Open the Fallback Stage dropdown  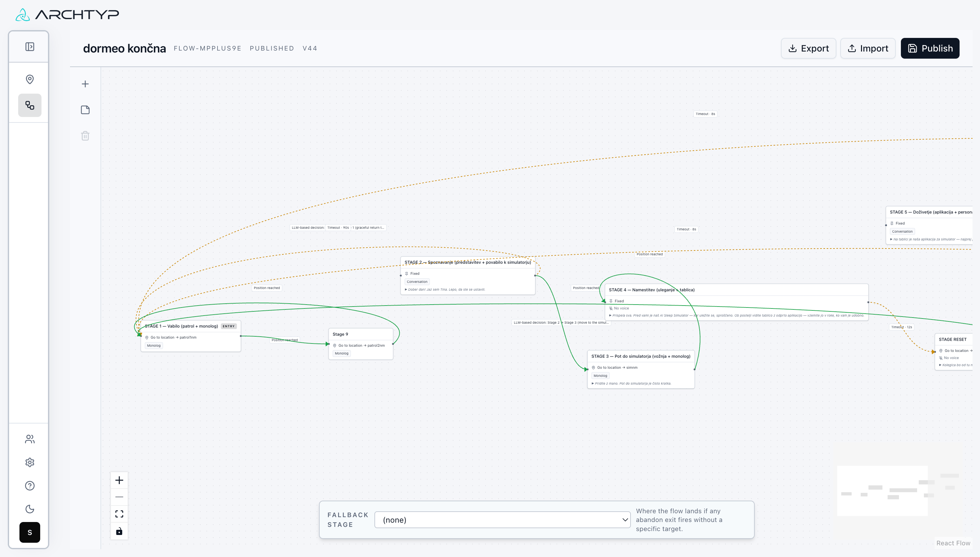(502, 520)
